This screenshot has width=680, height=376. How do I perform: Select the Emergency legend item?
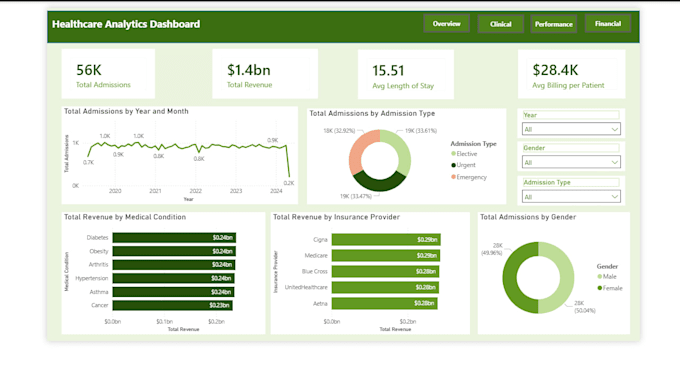coord(469,177)
